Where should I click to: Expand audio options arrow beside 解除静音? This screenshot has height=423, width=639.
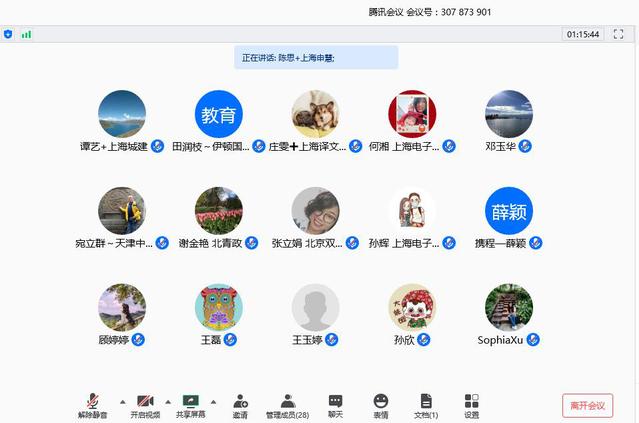point(122,402)
